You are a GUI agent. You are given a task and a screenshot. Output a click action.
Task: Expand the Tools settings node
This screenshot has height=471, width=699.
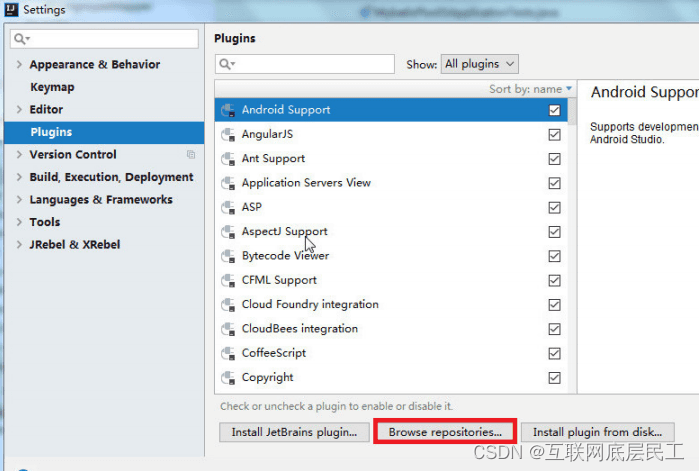[19, 222]
